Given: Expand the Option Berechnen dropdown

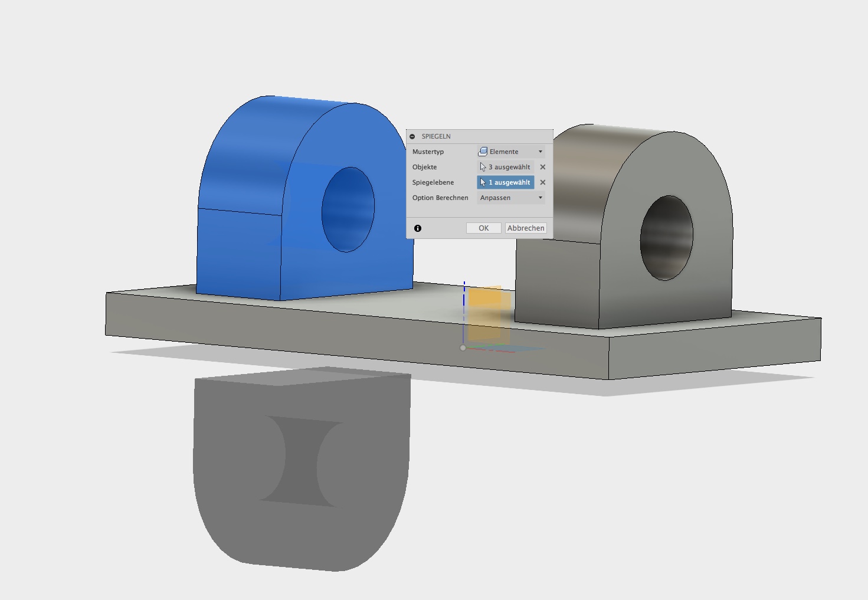Looking at the screenshot, I should coord(510,198).
